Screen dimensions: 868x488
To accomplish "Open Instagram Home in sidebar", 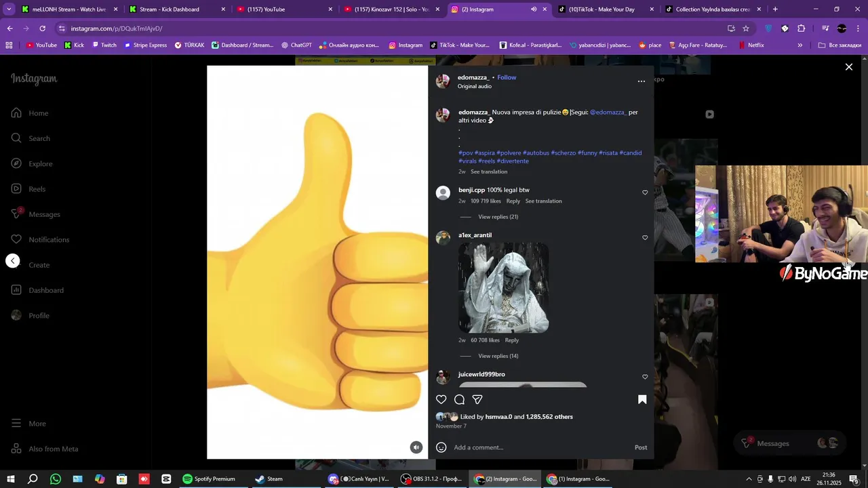I will click(x=30, y=113).
